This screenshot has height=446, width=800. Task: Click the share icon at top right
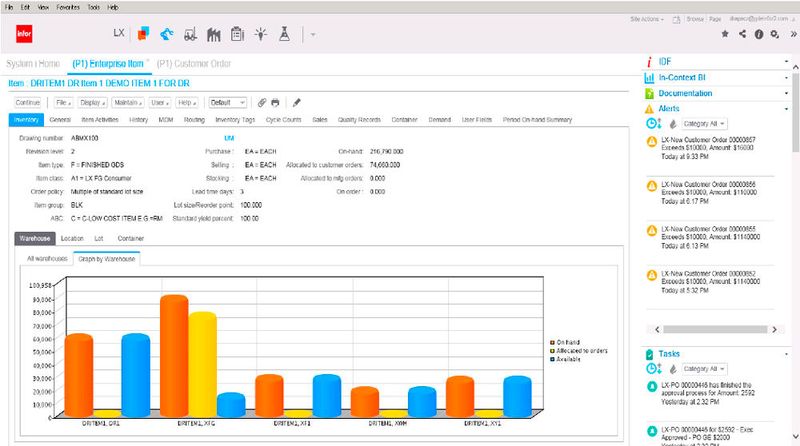(742, 34)
